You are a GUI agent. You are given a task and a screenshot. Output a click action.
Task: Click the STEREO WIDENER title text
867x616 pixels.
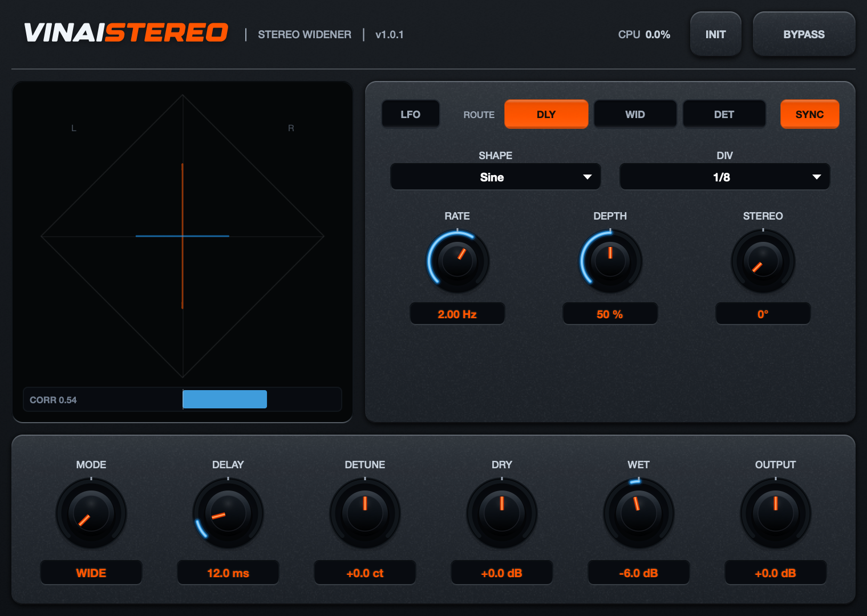pos(305,34)
